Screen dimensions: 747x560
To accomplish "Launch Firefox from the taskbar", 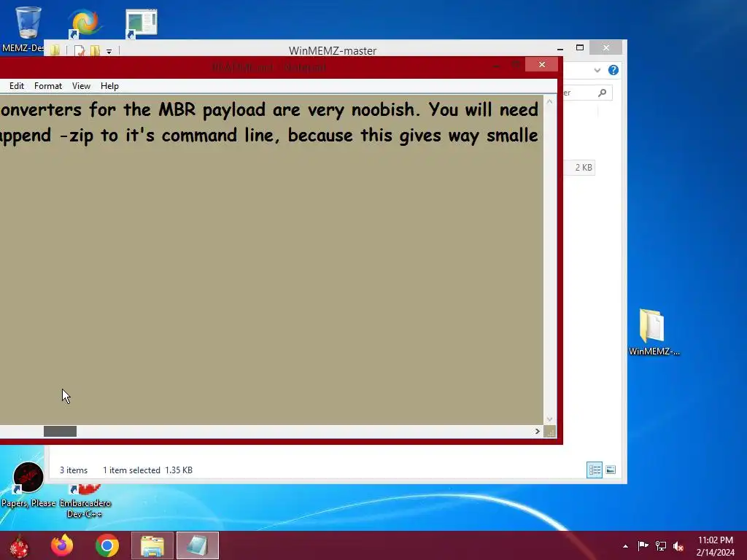I will click(x=62, y=545).
